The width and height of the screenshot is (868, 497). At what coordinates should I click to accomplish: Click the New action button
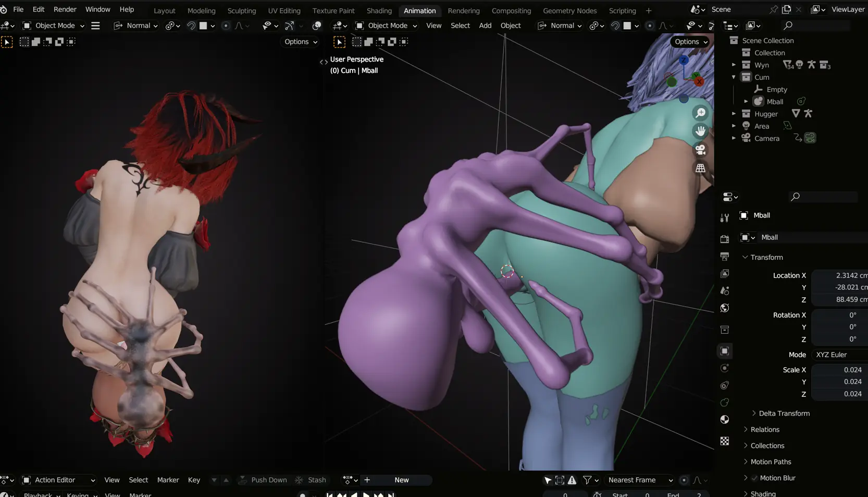tap(401, 480)
